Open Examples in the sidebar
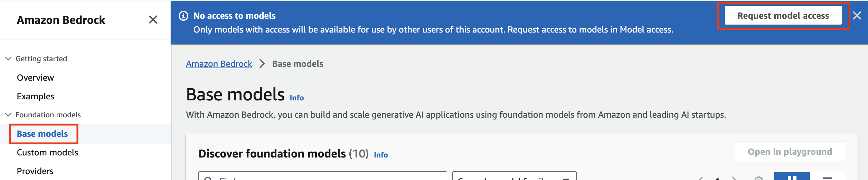Image resolution: width=868 pixels, height=180 pixels. (36, 96)
